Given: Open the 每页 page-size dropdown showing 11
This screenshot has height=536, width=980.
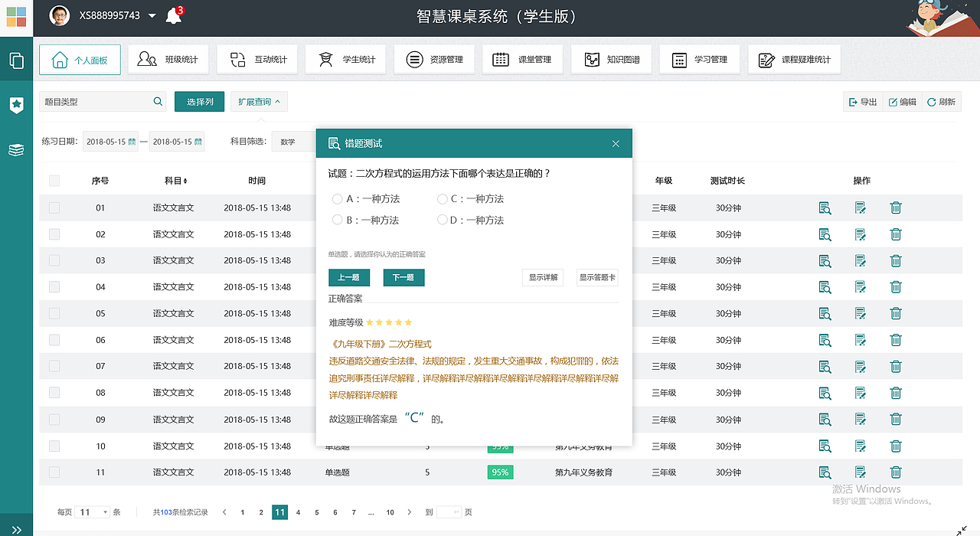Looking at the screenshot, I should pos(92,511).
